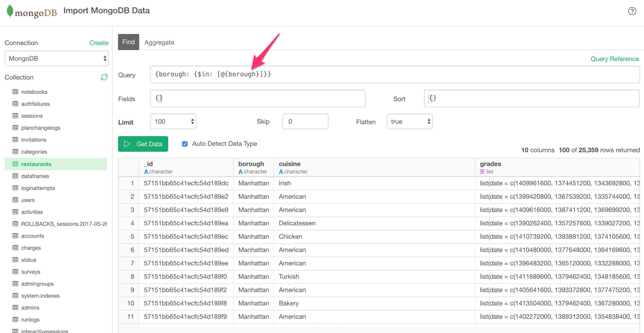Select the loginattempts collection
Image resolution: width=644 pixels, height=333 pixels.
pyautogui.click(x=38, y=188)
